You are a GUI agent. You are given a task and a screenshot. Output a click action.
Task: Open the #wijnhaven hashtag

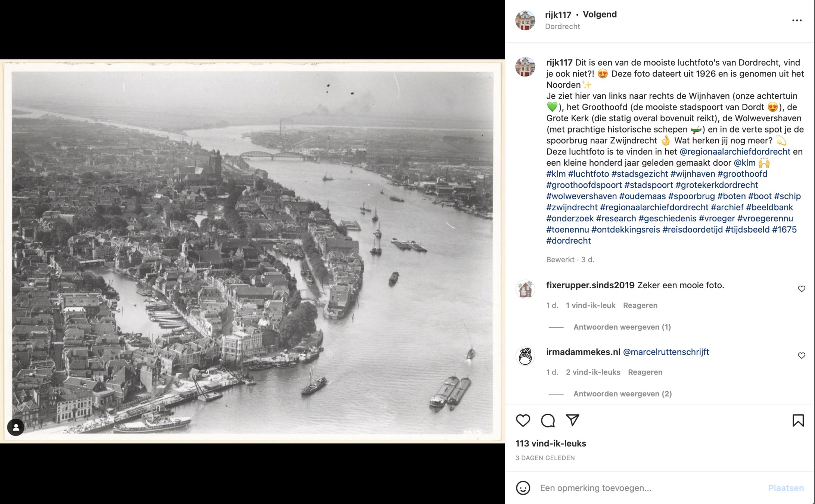[693, 174]
